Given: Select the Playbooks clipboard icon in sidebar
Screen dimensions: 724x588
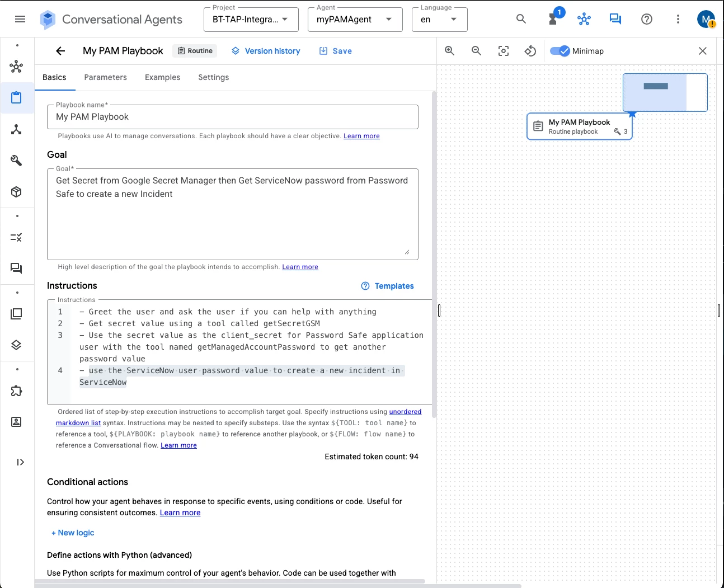Looking at the screenshot, I should (17, 98).
